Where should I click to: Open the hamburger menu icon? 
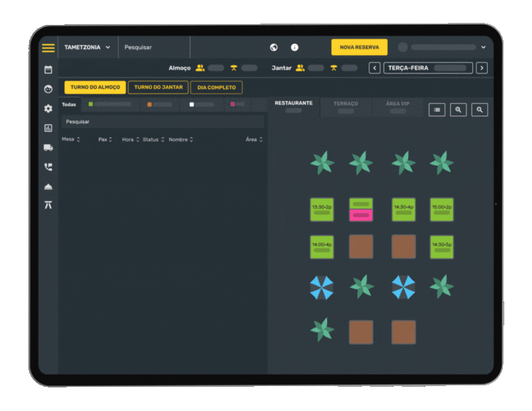tap(48, 48)
